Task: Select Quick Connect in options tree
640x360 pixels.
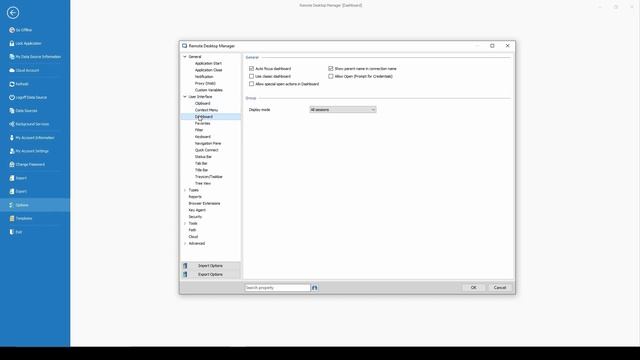Action: tap(207, 150)
